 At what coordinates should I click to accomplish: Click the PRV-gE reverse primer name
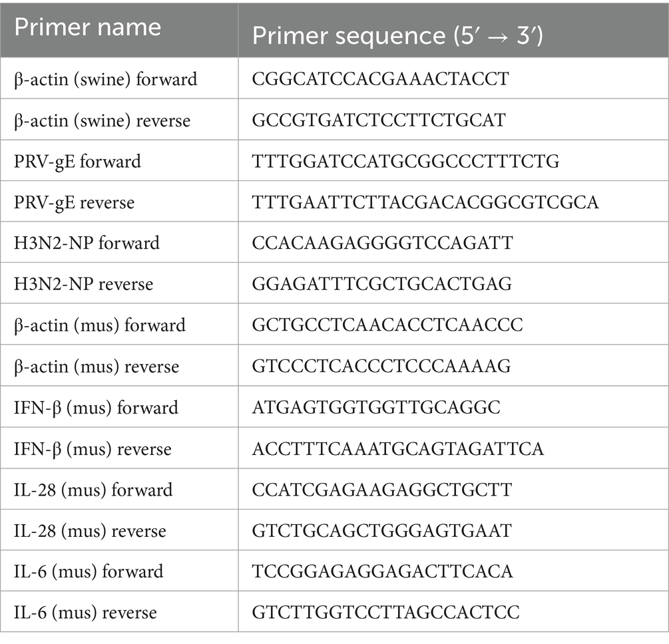click(74, 202)
